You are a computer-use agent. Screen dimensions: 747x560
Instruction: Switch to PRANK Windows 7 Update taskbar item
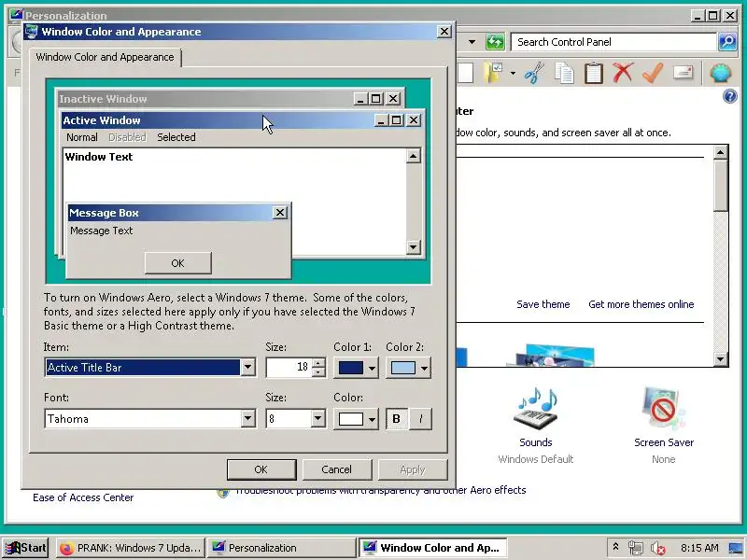pyautogui.click(x=131, y=548)
